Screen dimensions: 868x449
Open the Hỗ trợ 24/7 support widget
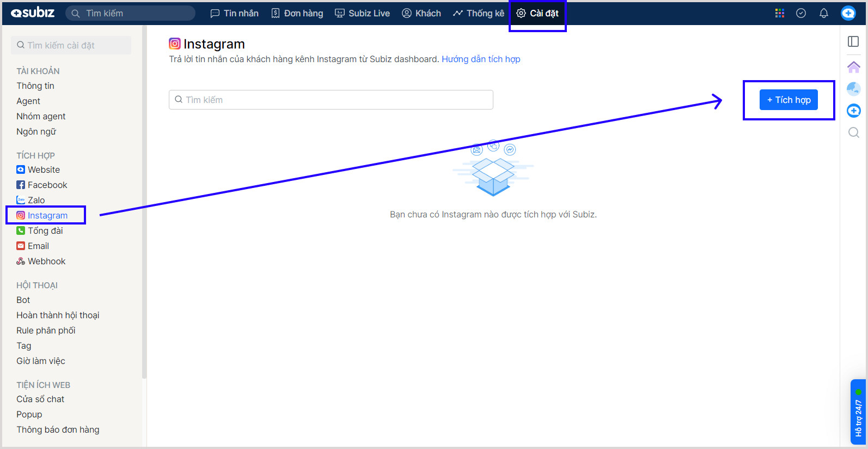pyautogui.click(x=858, y=412)
